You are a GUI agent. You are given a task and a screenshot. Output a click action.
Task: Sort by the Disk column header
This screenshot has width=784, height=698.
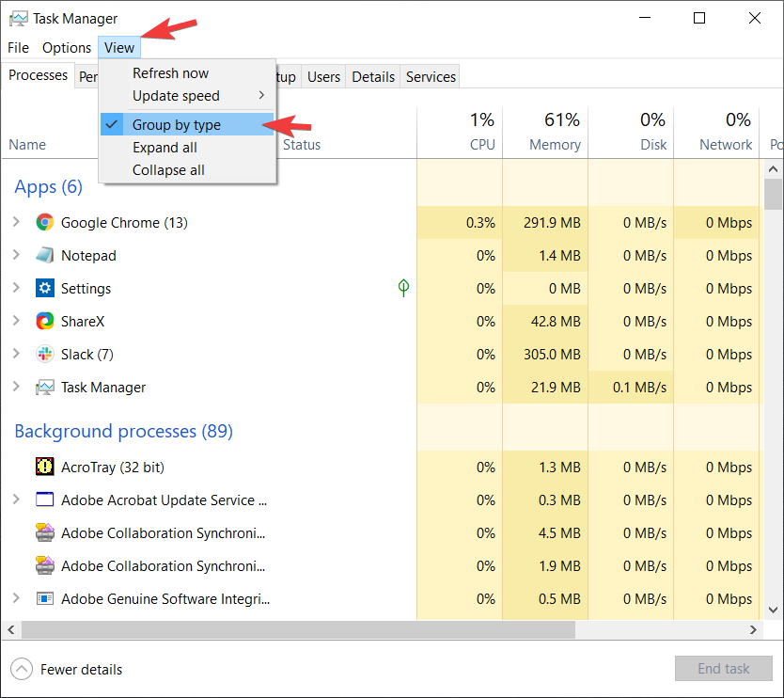631,133
